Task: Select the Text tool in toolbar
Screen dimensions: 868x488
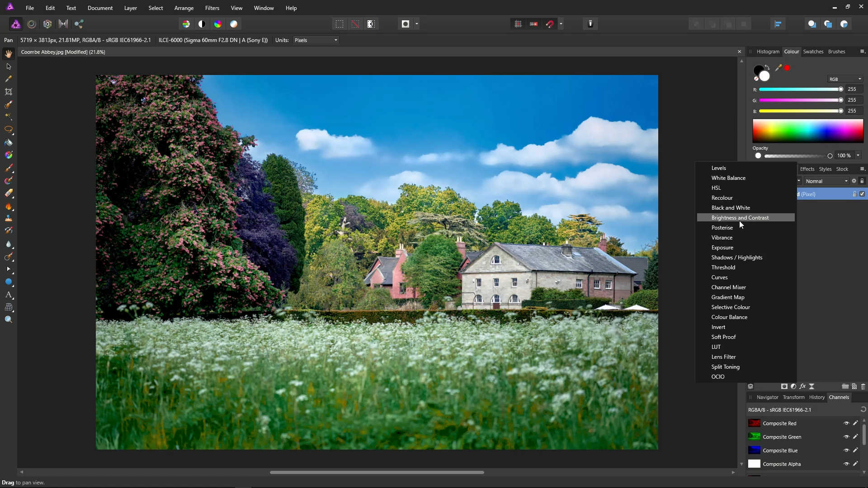Action: (x=9, y=295)
